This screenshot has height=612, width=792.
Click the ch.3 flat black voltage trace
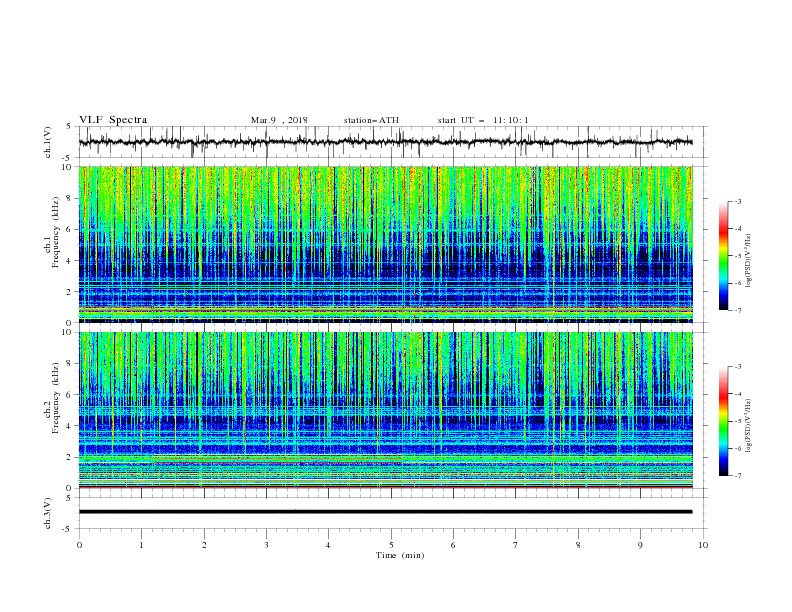(385, 512)
